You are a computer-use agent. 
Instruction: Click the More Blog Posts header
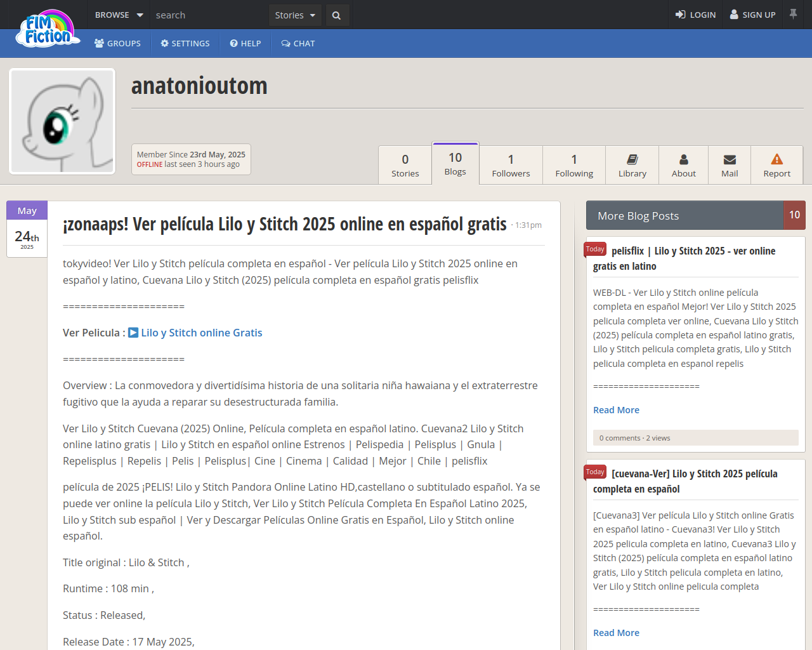[685, 216]
